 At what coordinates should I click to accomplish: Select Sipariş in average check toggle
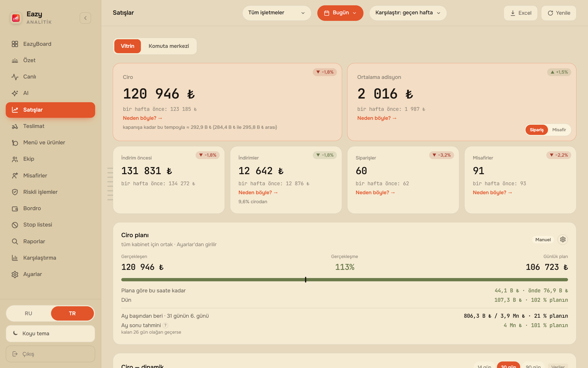pos(537,130)
